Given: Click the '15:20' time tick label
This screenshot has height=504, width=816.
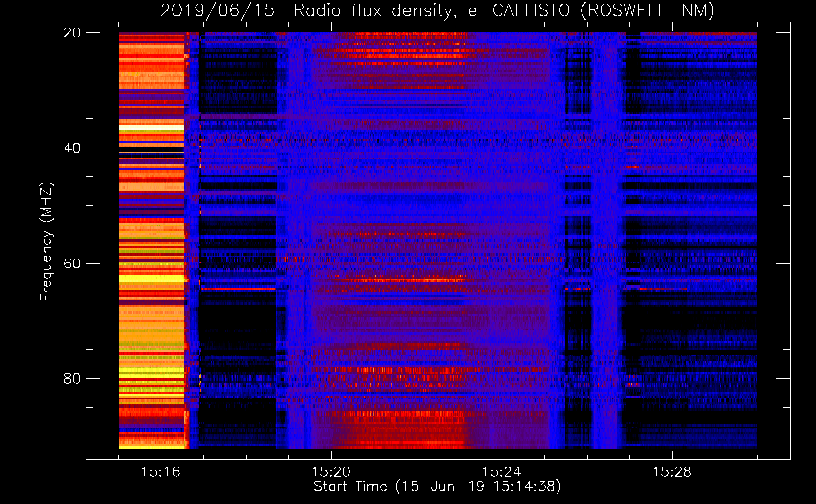Looking at the screenshot, I should (331, 472).
